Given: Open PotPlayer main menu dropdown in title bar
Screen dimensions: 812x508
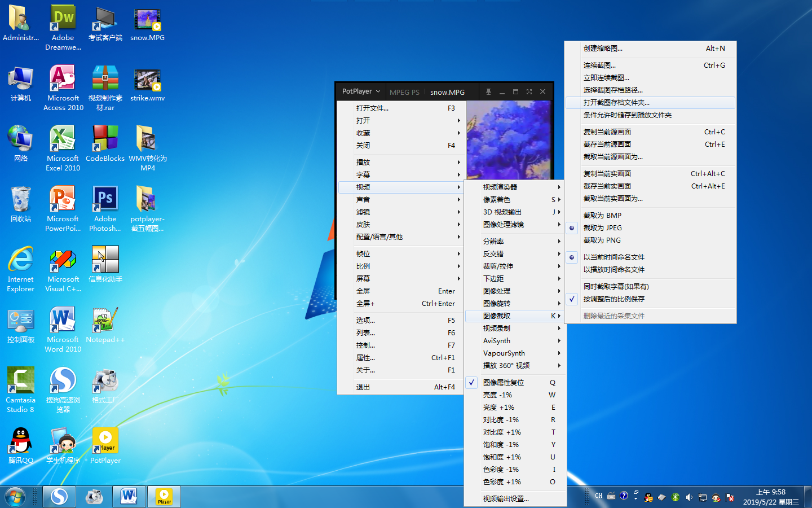Looking at the screenshot, I should click(361, 91).
